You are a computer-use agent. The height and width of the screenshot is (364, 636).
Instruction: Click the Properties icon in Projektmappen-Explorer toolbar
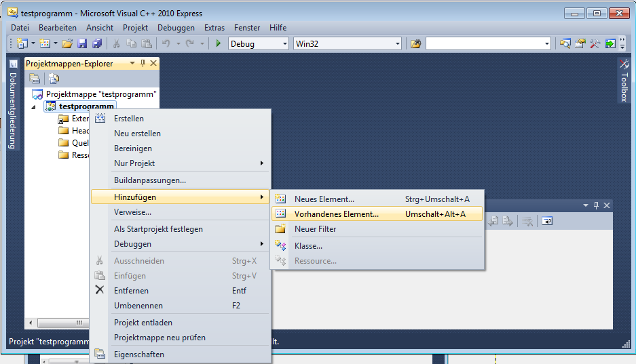[35, 79]
